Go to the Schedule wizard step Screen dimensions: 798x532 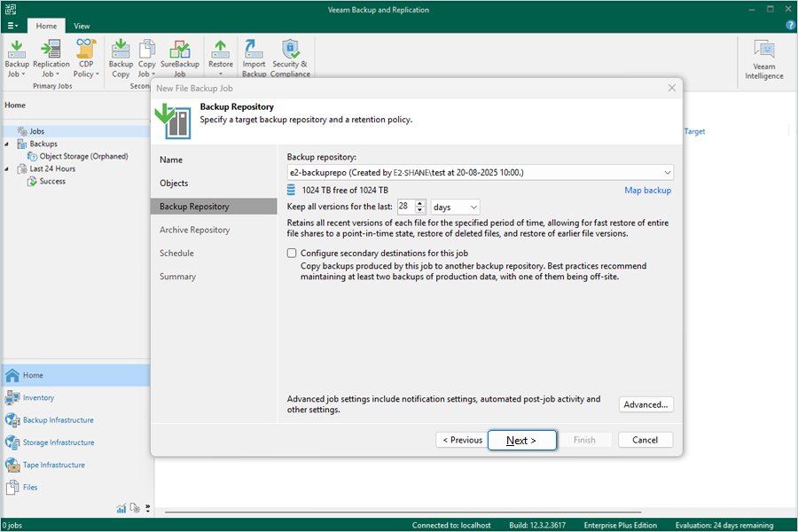176,253
